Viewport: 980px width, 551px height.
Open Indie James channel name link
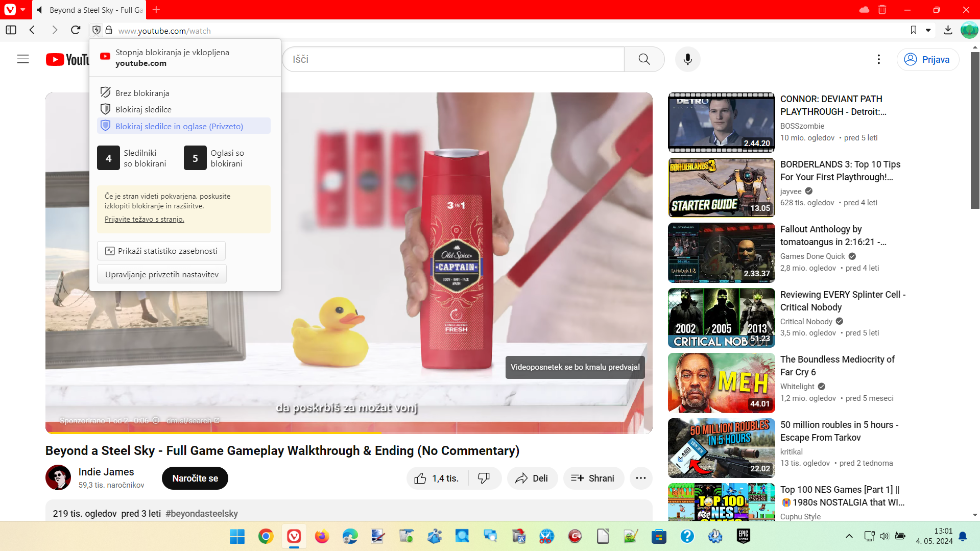pos(106,472)
